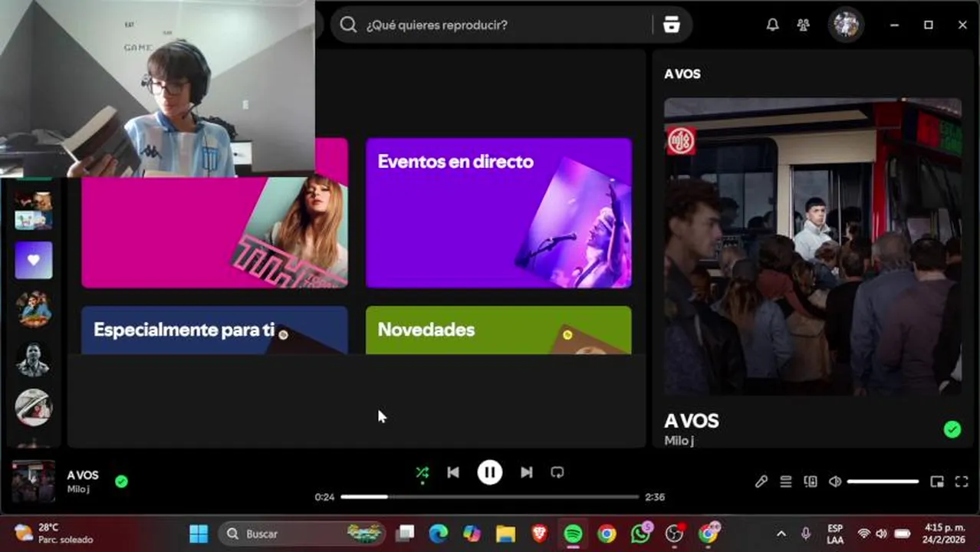Open the 'Novedades' category card
The height and width of the screenshot is (552, 980).
[x=498, y=330]
